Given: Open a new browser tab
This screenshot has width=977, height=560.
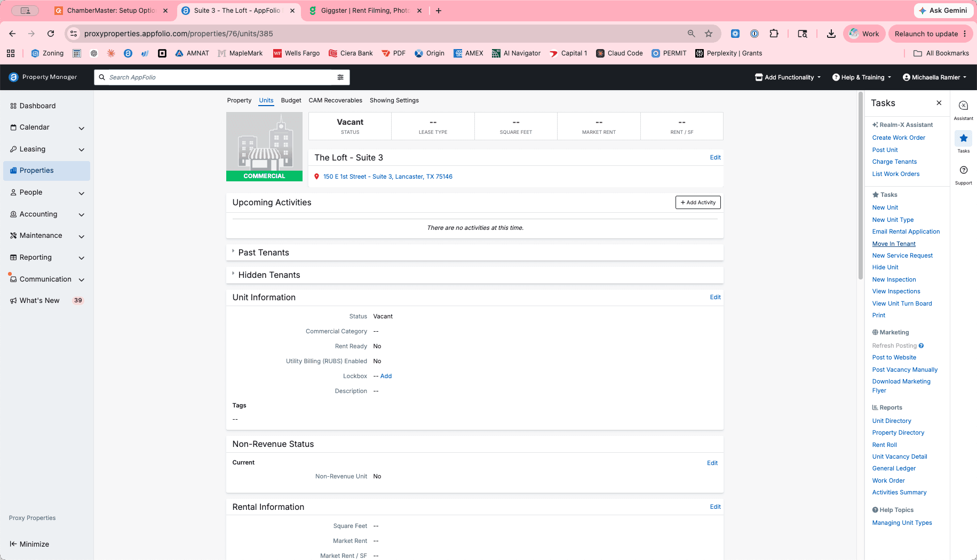Looking at the screenshot, I should point(439,11).
